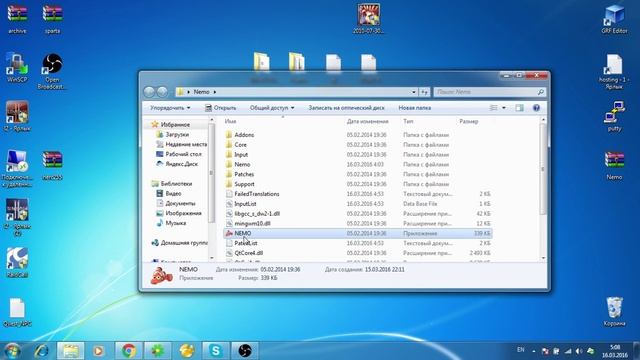Open the archive WinRAR desktop icon
The height and width of the screenshot is (360, 640).
coord(17,18)
